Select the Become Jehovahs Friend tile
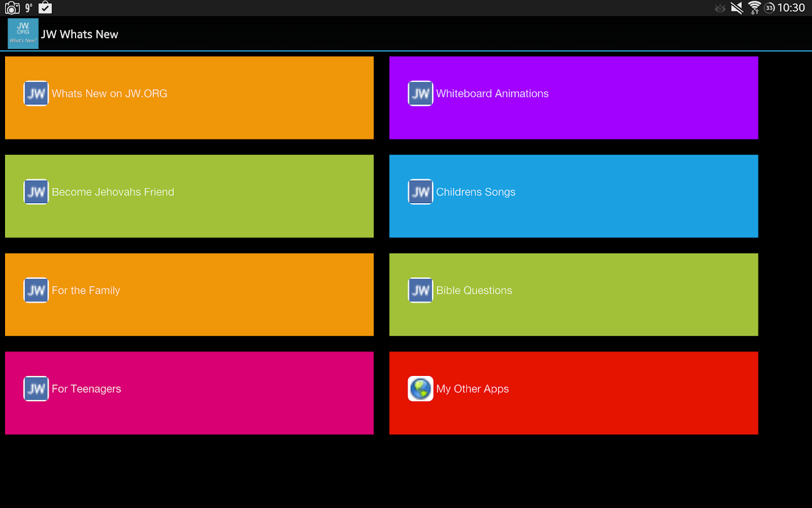 point(189,196)
